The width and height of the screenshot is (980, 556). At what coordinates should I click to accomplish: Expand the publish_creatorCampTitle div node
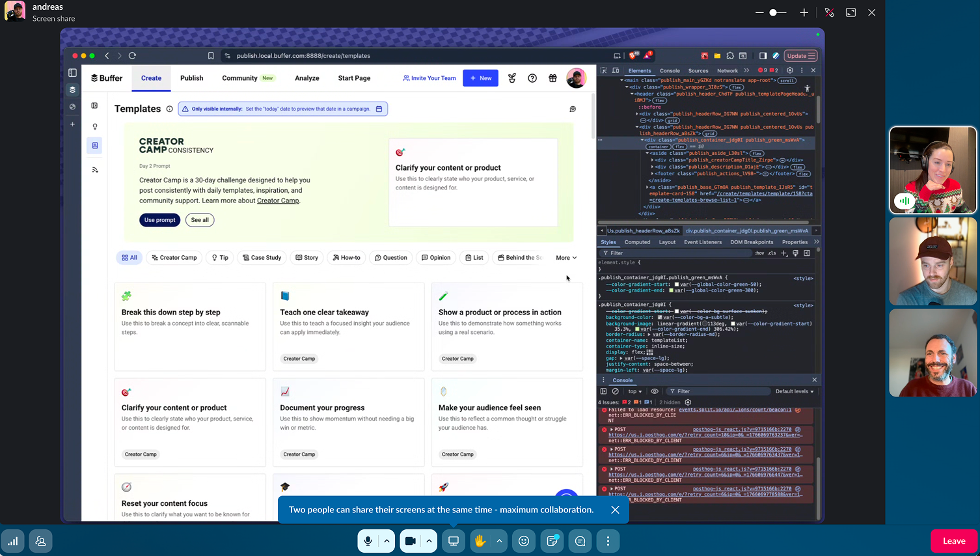(653, 160)
